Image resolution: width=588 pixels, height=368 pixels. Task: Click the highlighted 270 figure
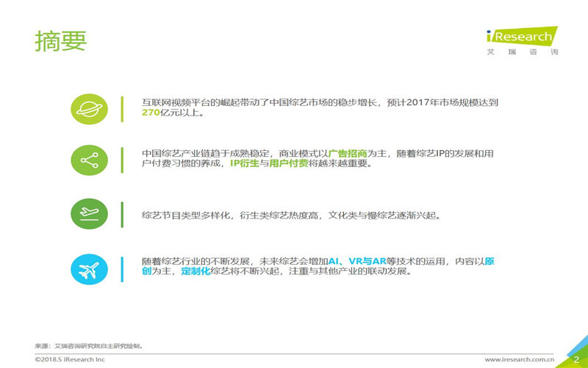151,113
